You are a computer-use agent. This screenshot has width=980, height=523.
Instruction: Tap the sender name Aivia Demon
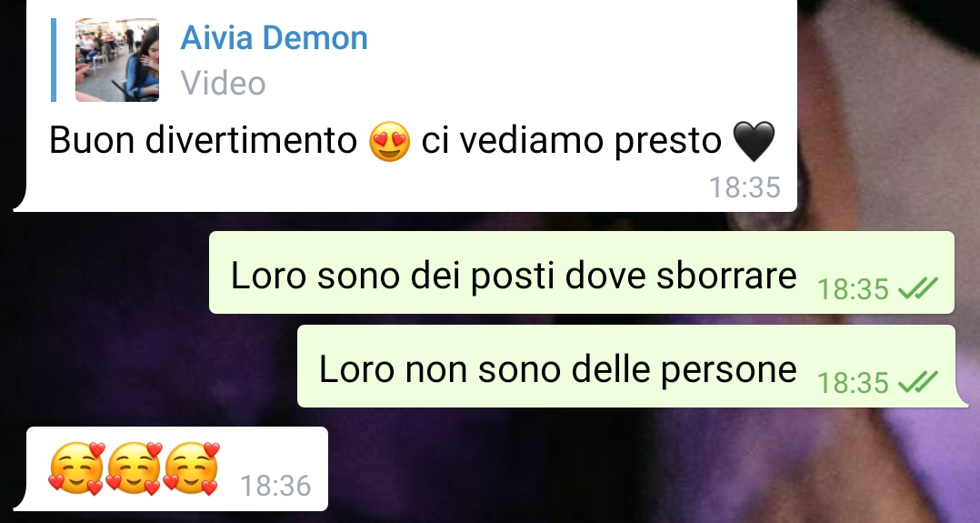(274, 37)
